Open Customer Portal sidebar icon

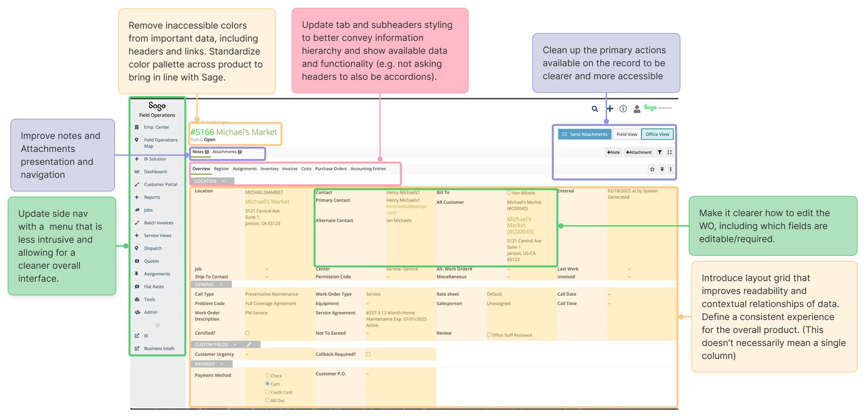click(137, 184)
